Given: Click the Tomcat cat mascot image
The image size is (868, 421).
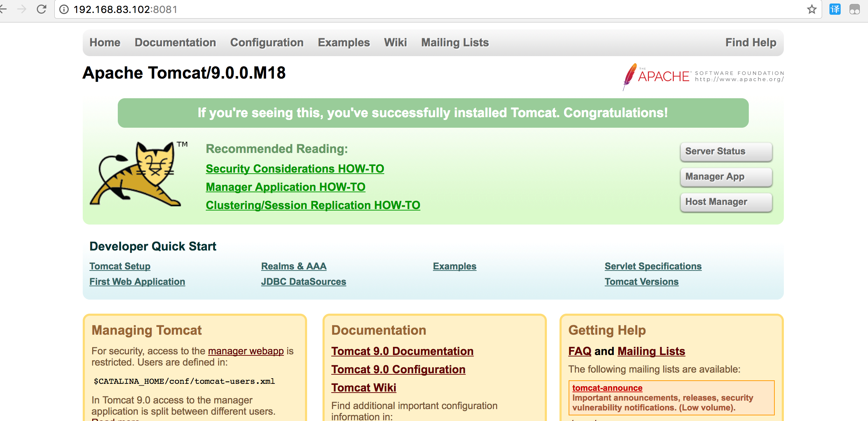Looking at the screenshot, I should 138,174.
